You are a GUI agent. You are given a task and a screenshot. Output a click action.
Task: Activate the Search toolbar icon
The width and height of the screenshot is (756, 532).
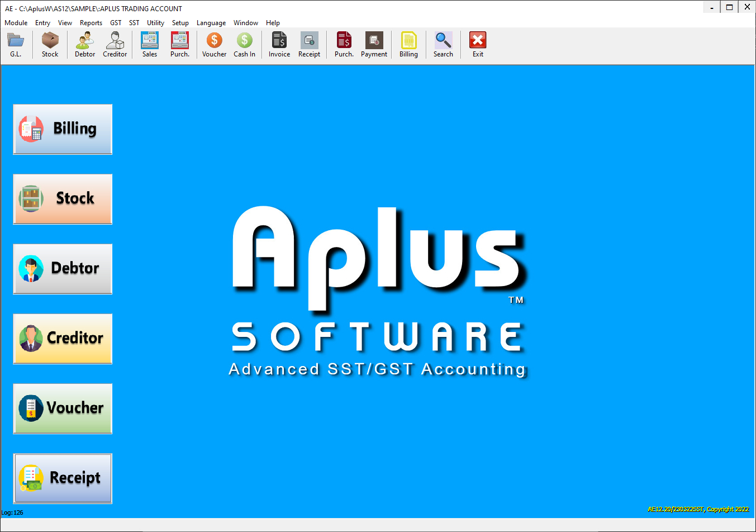click(443, 44)
